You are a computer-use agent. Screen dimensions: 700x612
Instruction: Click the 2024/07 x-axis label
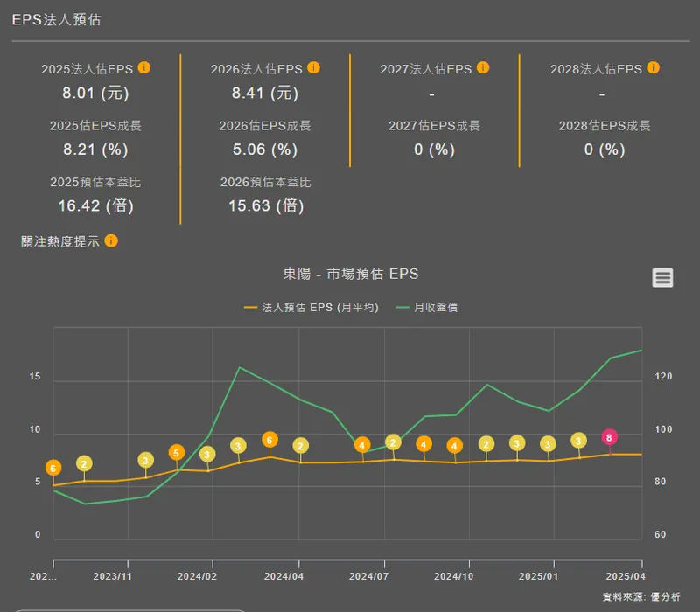pos(368,576)
